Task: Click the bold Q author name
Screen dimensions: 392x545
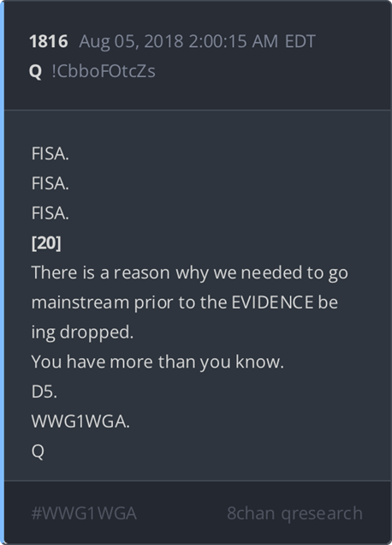Action: [x=35, y=72]
